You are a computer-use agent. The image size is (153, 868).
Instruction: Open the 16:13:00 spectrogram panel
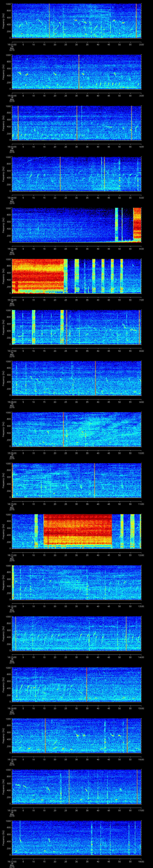pyautogui.click(x=76, y=633)
